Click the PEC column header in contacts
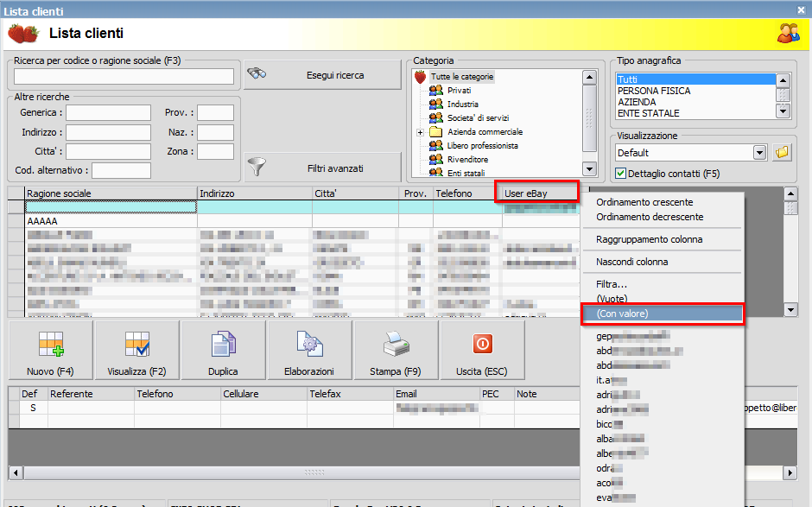The height and width of the screenshot is (507, 812). pyautogui.click(x=497, y=394)
